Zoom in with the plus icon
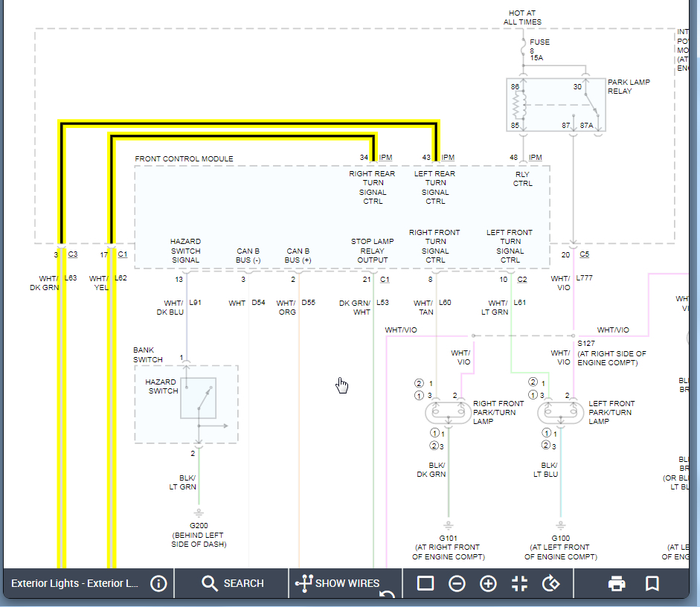 488,583
